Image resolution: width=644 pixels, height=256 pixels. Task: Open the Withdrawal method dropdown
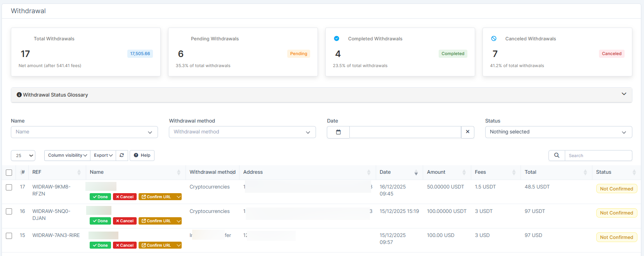tap(242, 132)
